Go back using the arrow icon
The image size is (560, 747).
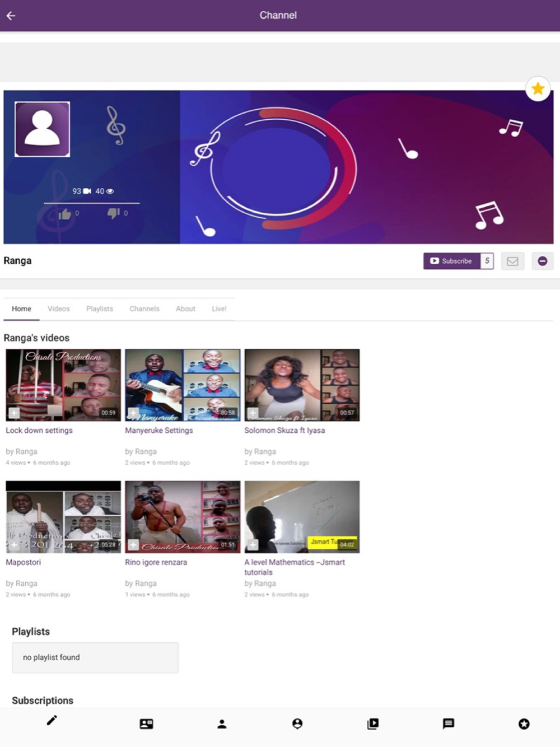pyautogui.click(x=11, y=16)
